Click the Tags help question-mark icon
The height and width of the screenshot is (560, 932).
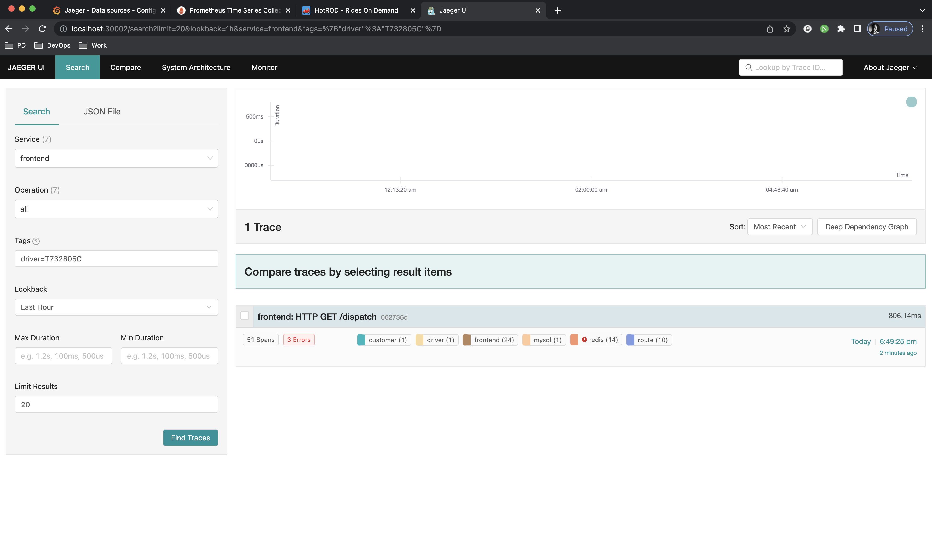pyautogui.click(x=36, y=241)
